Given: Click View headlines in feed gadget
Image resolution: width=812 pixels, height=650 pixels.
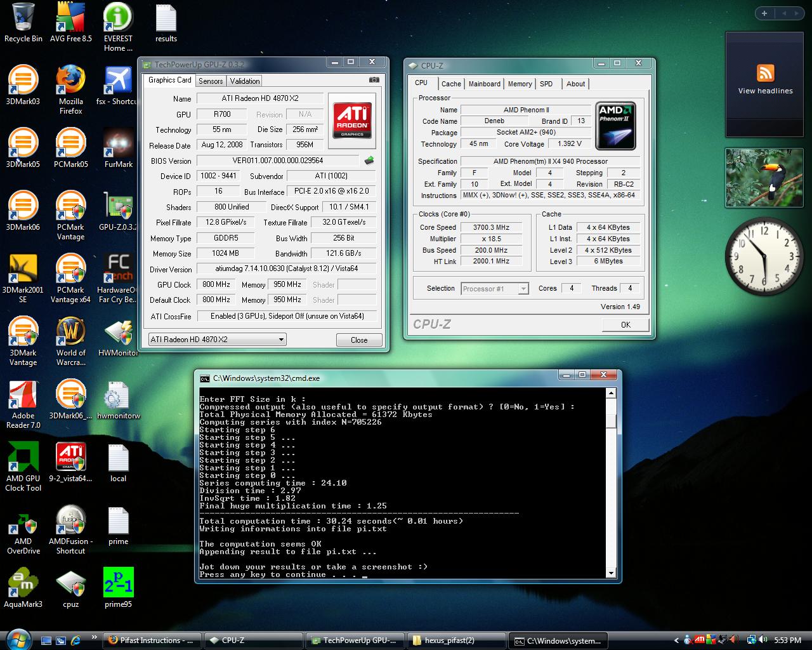Looking at the screenshot, I should point(765,91).
